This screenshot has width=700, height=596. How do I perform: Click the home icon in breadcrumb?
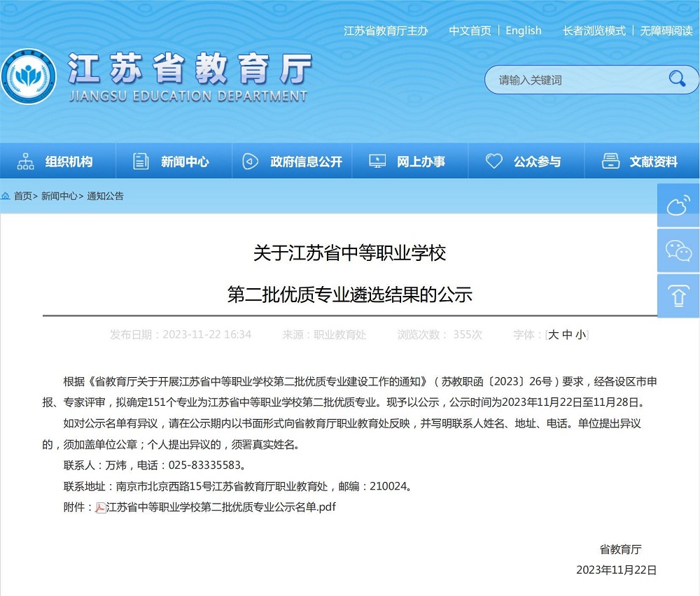coord(6,197)
